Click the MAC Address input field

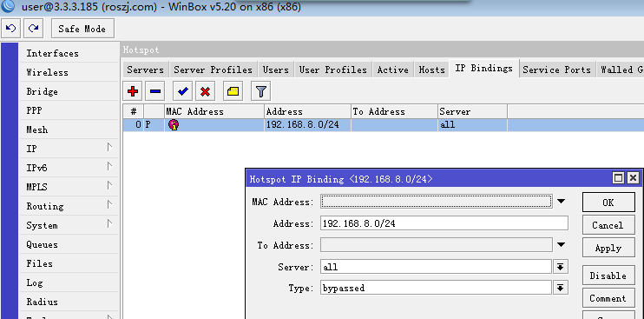click(x=437, y=202)
